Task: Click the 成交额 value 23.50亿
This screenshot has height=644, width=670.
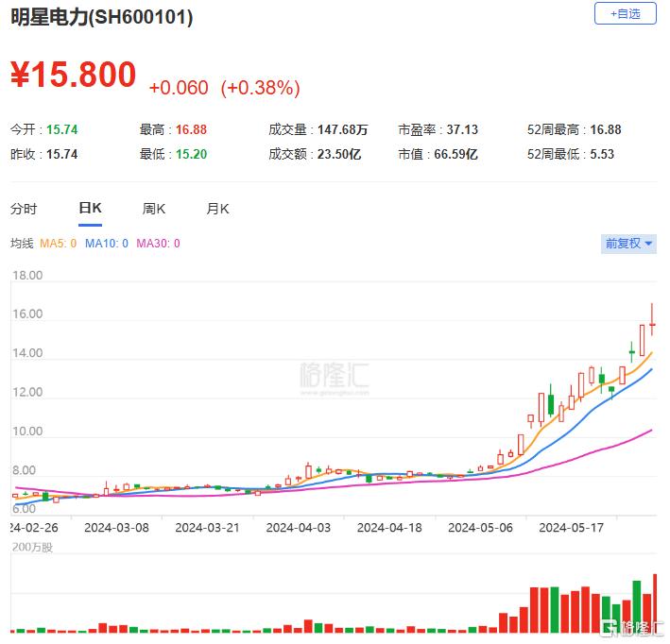Action: [x=339, y=154]
